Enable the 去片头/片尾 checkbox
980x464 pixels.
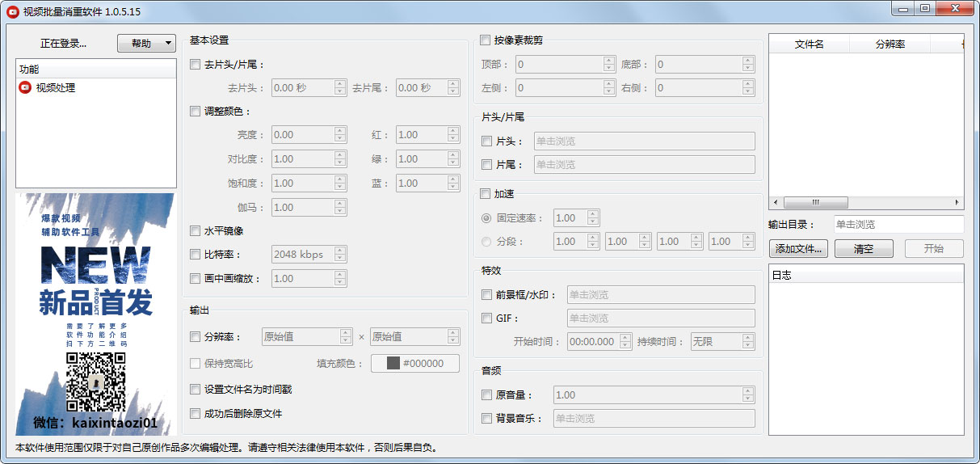[x=195, y=65]
